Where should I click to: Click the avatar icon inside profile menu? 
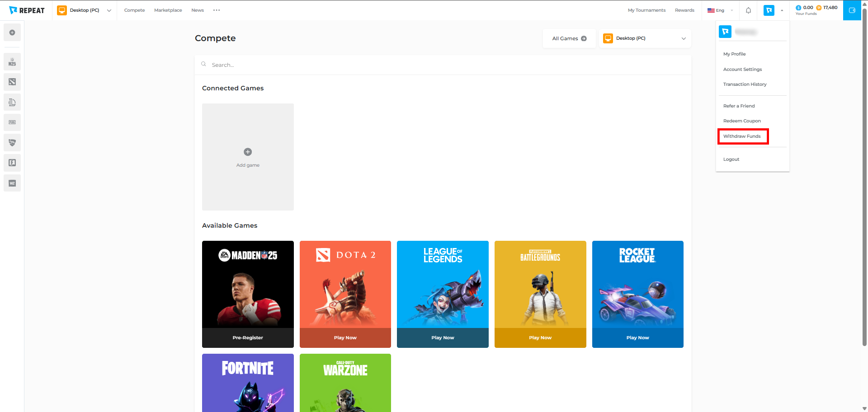pos(725,32)
